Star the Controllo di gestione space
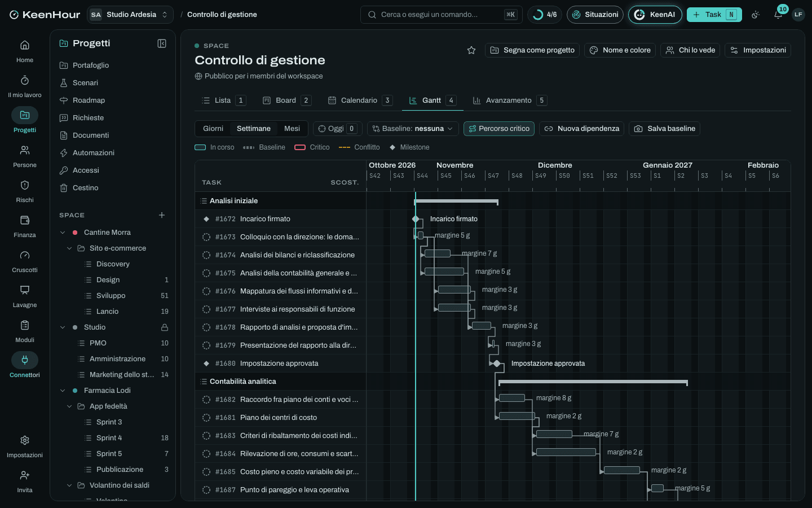 point(471,50)
